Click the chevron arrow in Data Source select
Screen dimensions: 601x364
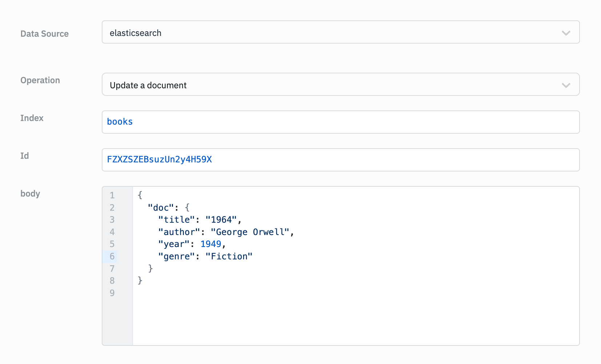[x=566, y=33]
